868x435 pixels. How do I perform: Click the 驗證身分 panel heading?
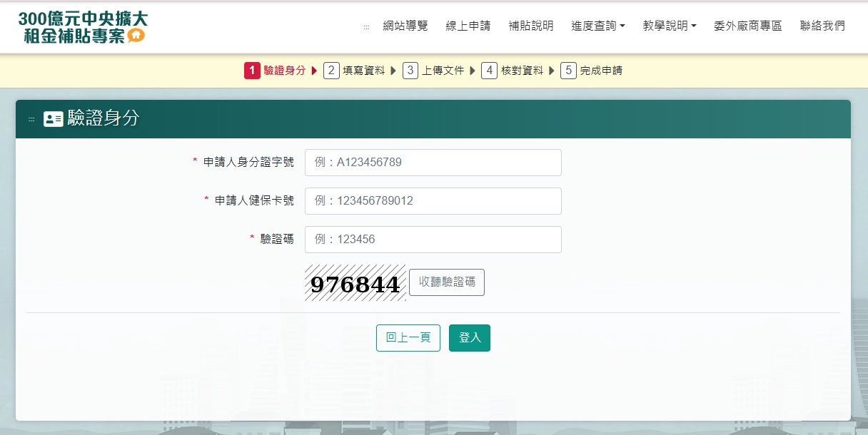coord(104,119)
